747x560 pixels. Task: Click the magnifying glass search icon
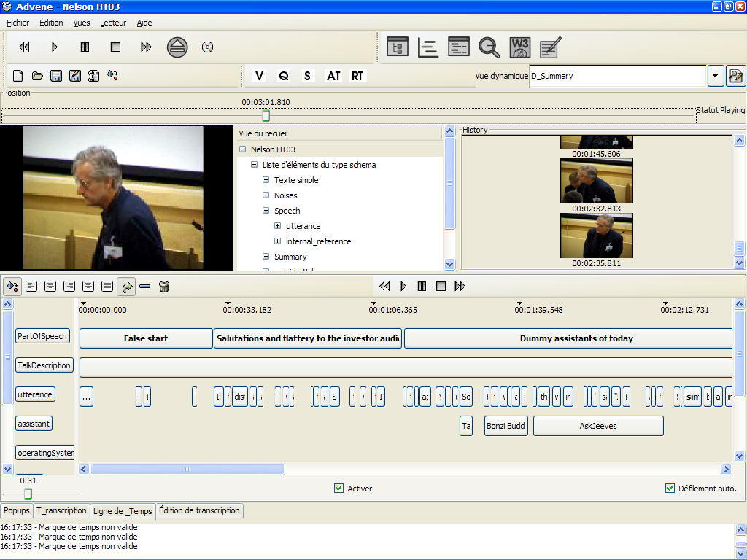[489, 47]
